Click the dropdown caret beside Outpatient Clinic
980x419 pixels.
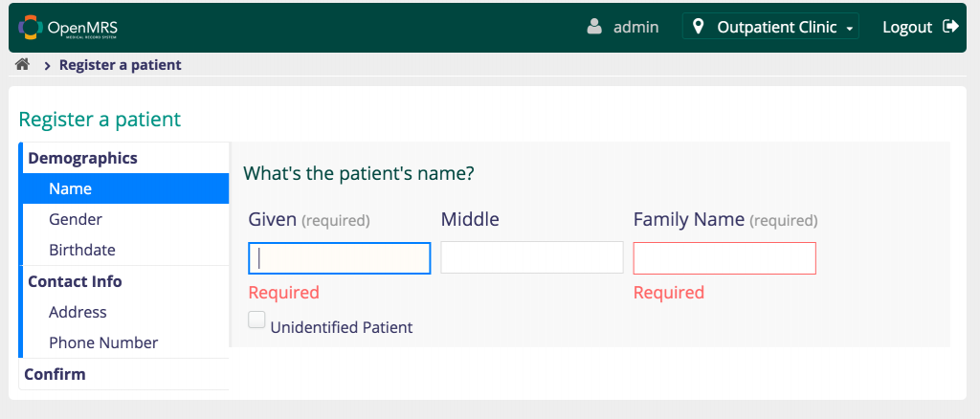pos(849,29)
